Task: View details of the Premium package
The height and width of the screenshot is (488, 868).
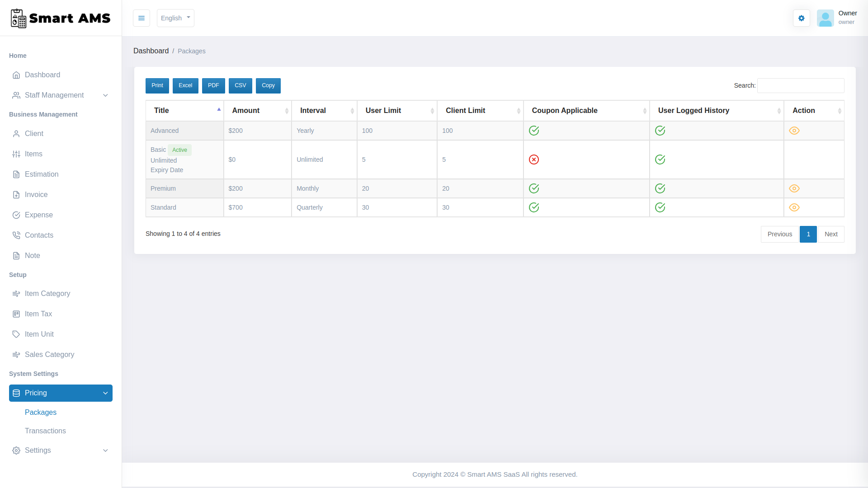Action: (795, 188)
